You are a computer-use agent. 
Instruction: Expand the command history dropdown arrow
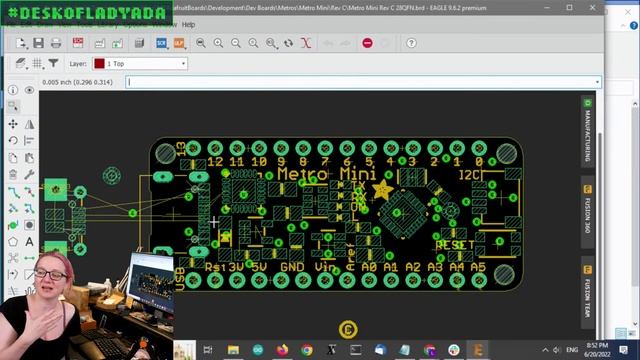tap(598, 82)
